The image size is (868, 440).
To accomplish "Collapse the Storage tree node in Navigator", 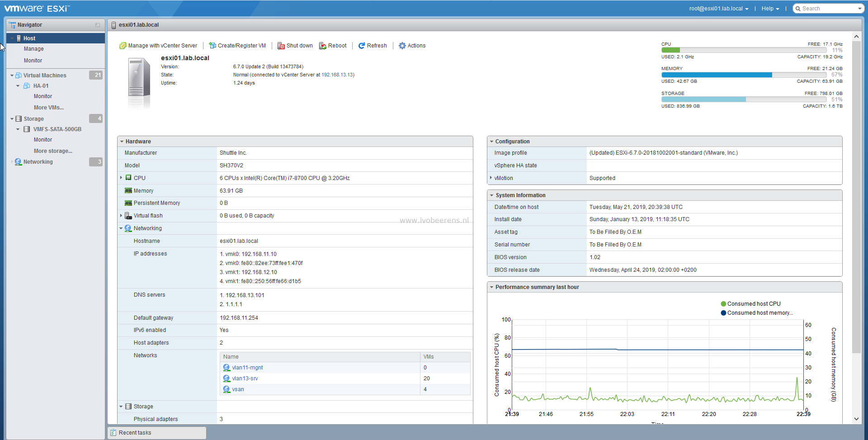I will [12, 119].
